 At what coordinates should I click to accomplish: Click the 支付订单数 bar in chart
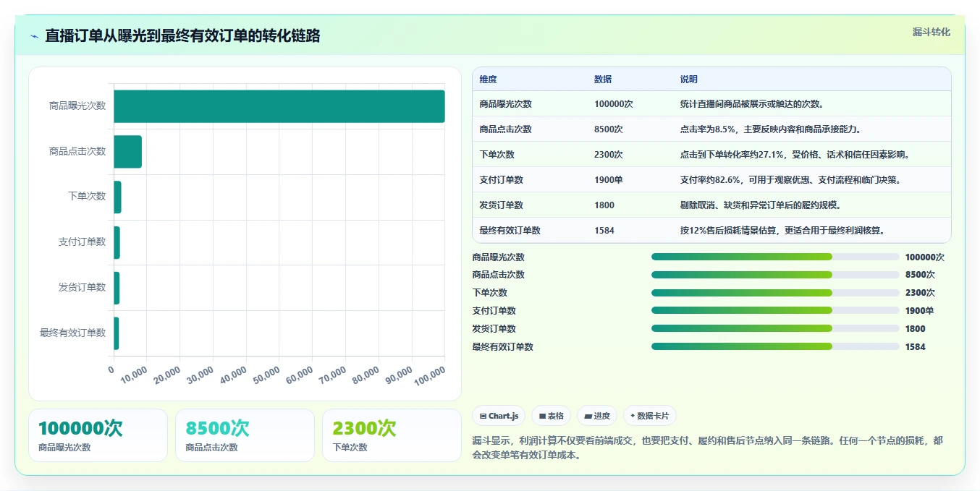(117, 242)
